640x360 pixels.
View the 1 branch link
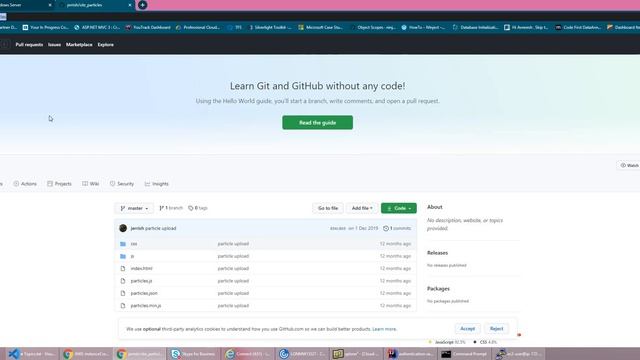[x=171, y=208]
